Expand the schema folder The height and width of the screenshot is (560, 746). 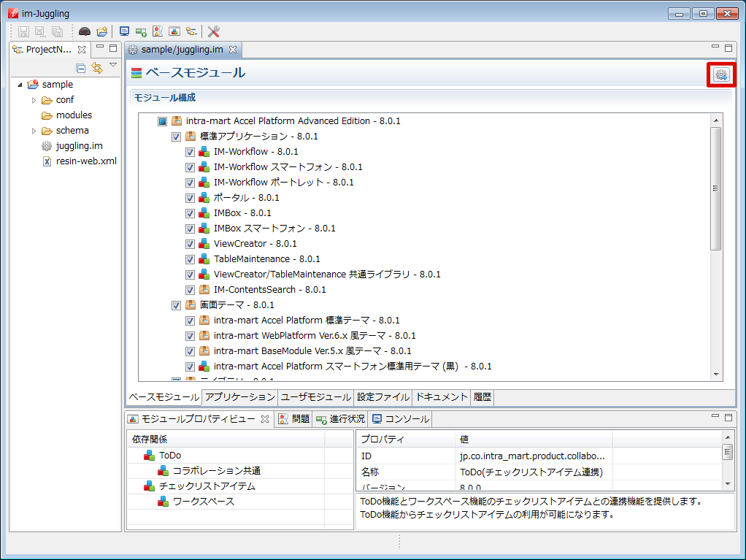[x=34, y=131]
